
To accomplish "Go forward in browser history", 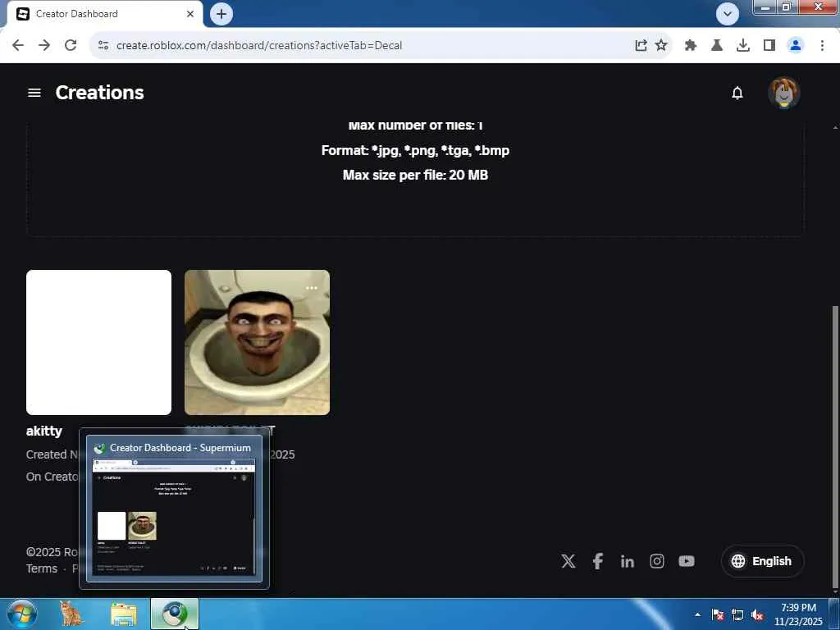I will point(44,45).
